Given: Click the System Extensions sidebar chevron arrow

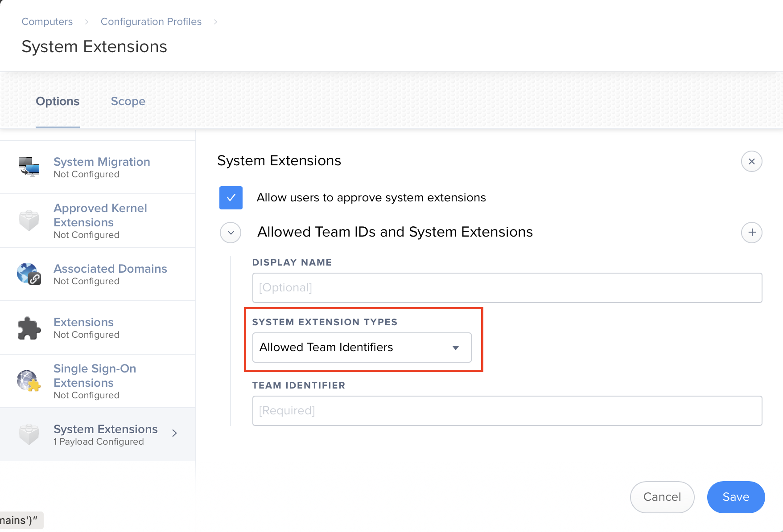Looking at the screenshot, I should point(175,433).
